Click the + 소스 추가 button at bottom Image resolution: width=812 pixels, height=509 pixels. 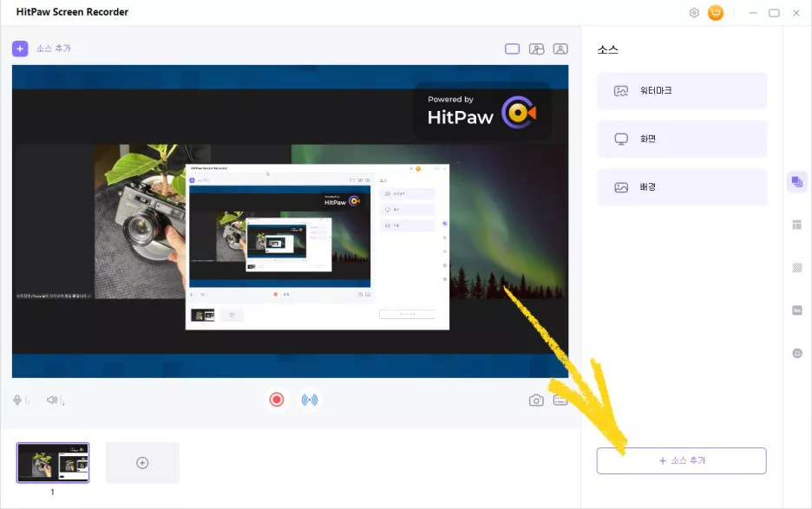point(682,460)
